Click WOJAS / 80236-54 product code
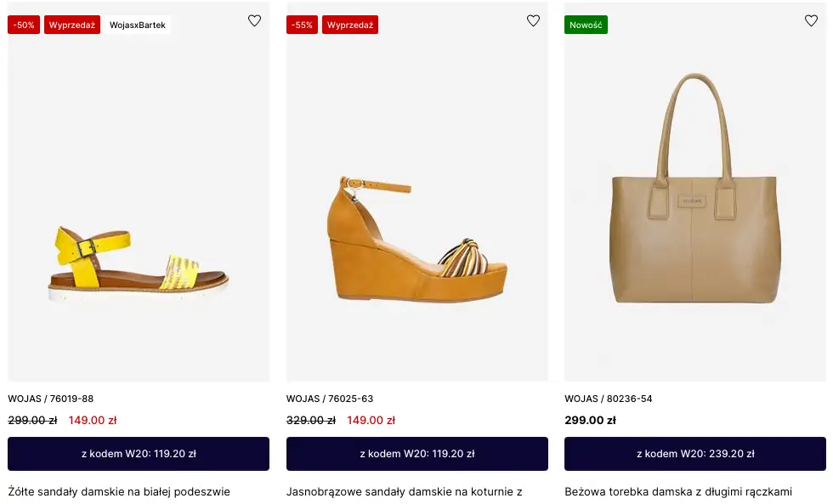 pyautogui.click(x=609, y=399)
